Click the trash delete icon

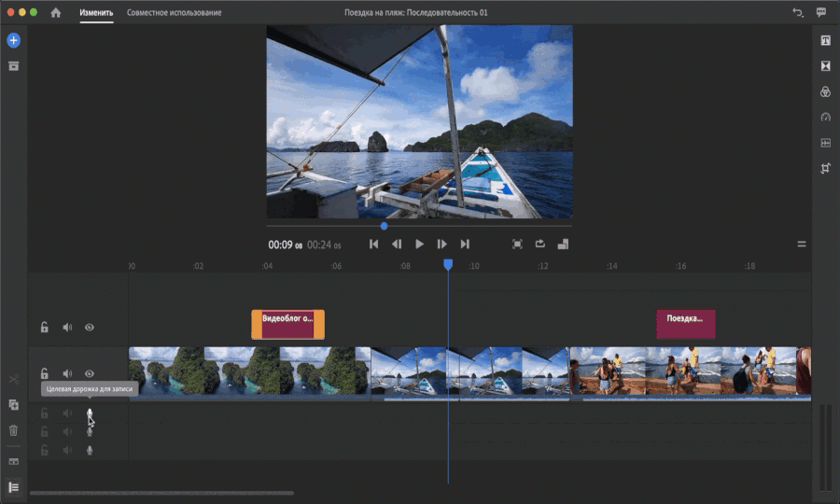[13, 430]
